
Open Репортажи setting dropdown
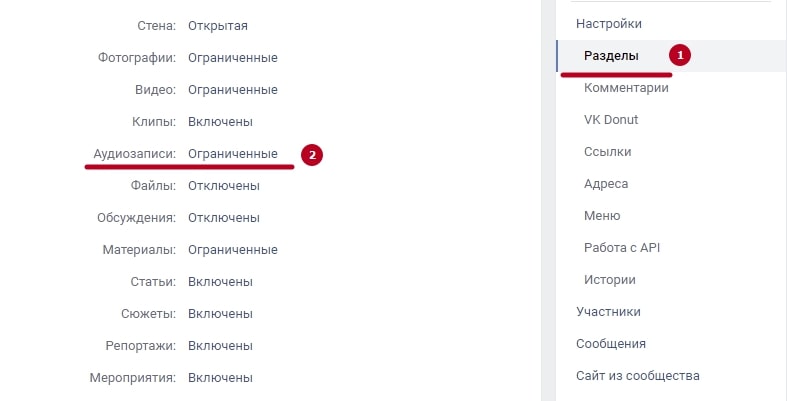tap(220, 346)
